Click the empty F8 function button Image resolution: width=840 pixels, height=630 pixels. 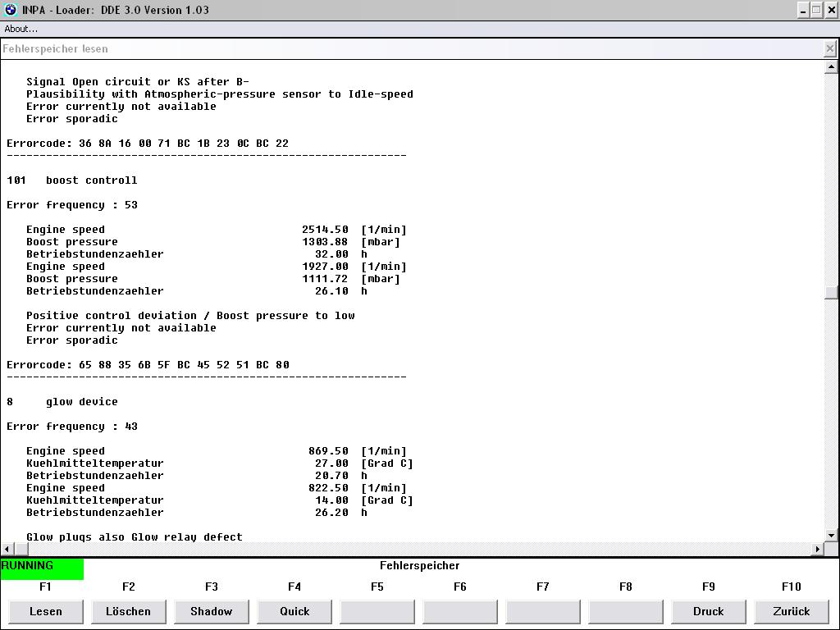(x=626, y=611)
